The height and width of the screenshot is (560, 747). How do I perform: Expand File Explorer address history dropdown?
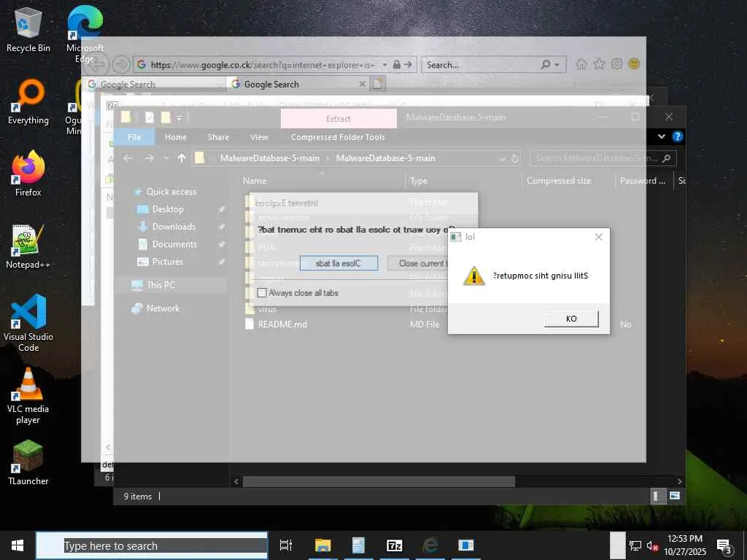(502, 158)
